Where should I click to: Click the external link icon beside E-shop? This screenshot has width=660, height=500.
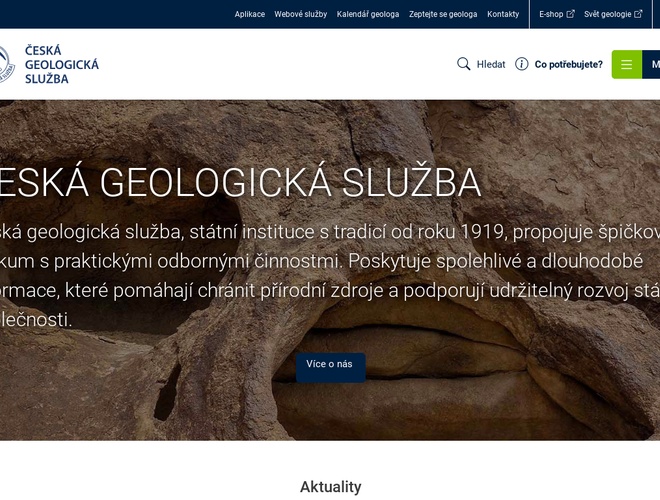click(x=571, y=14)
